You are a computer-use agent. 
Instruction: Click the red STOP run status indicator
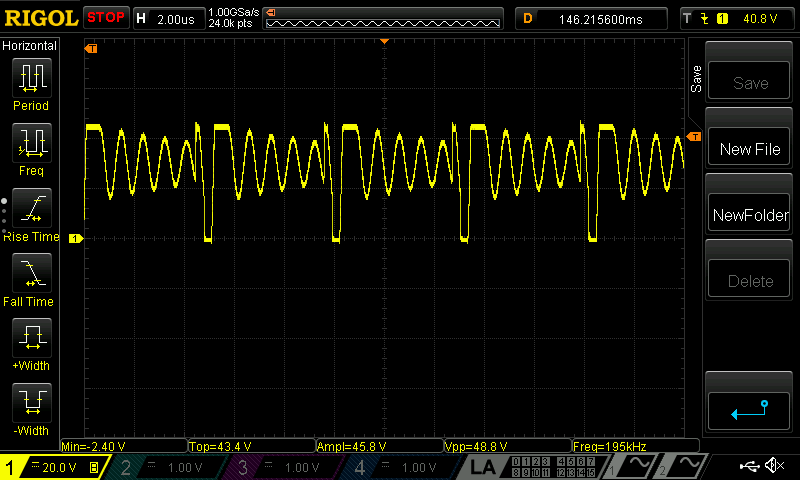[x=106, y=18]
